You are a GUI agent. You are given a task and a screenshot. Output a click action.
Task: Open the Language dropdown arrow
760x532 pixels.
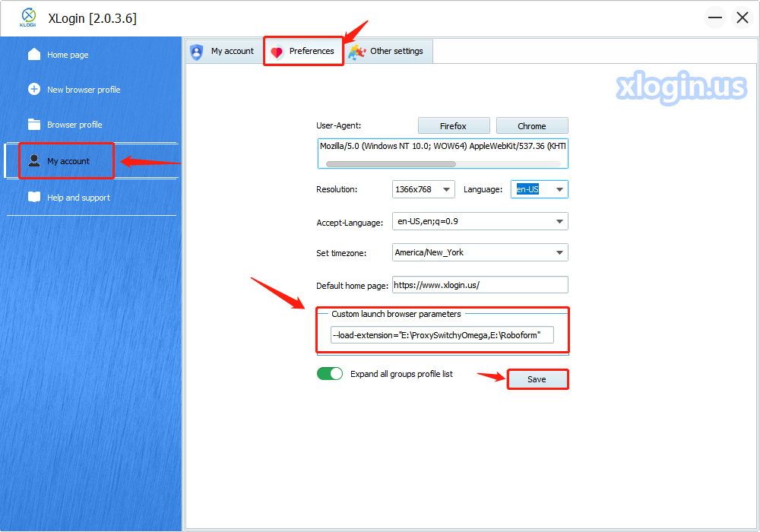pyautogui.click(x=559, y=189)
